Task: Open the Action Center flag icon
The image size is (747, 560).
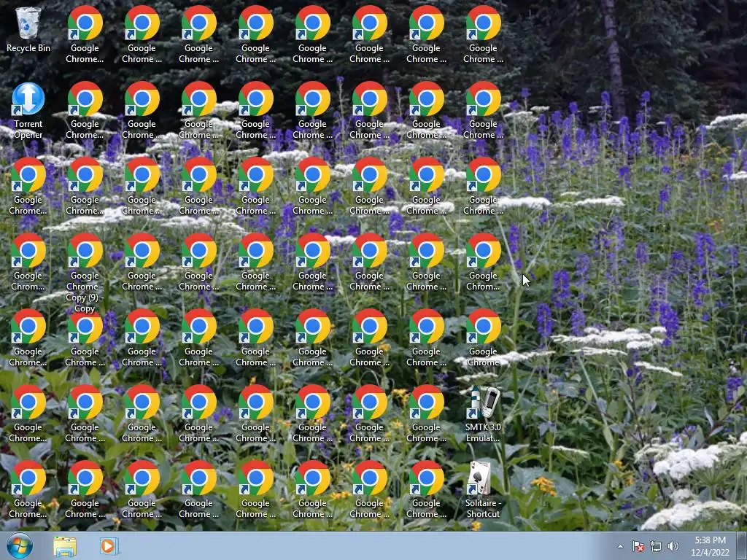Action: 638,546
